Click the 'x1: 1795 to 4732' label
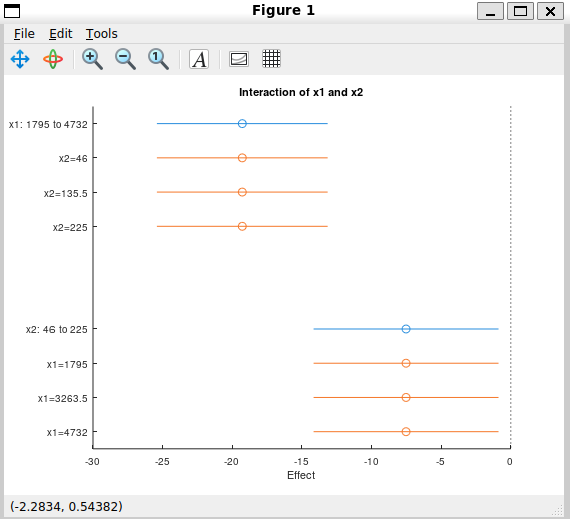 (x=48, y=124)
